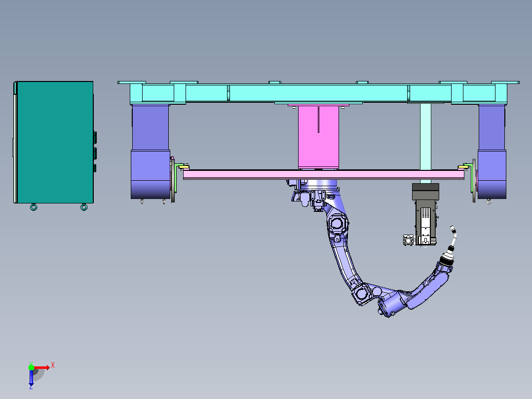The height and width of the screenshot is (399, 532).
Task: Pick the right caster ring under cabinet
Action: point(84,207)
